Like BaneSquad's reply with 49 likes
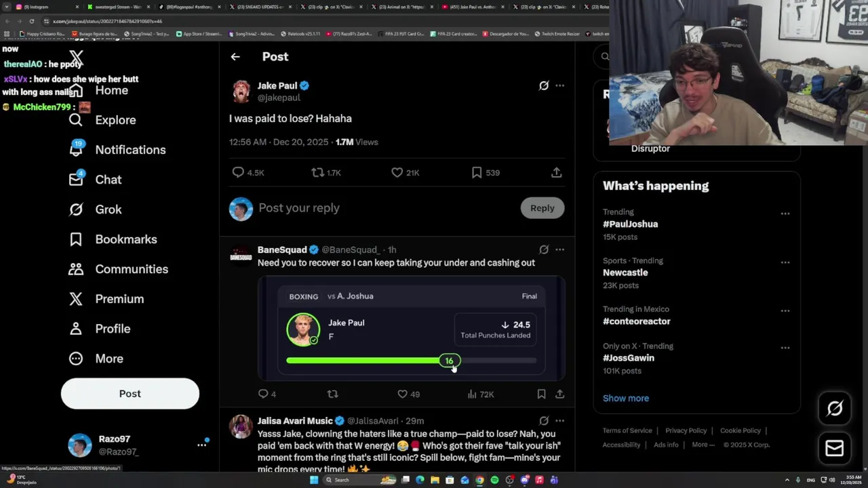868x488 pixels. 408,394
